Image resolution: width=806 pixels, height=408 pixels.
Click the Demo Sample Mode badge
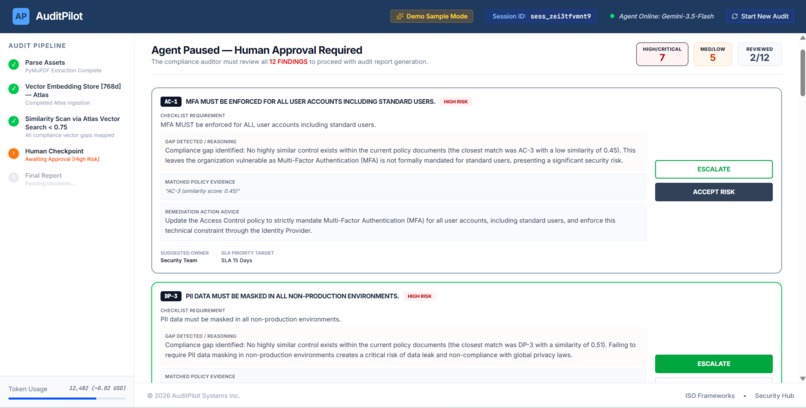tap(432, 16)
